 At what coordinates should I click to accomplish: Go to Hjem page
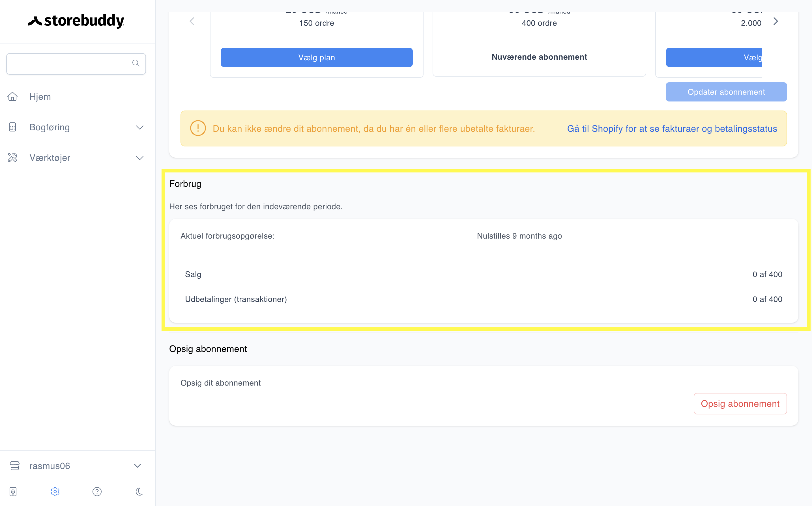pyautogui.click(x=40, y=97)
